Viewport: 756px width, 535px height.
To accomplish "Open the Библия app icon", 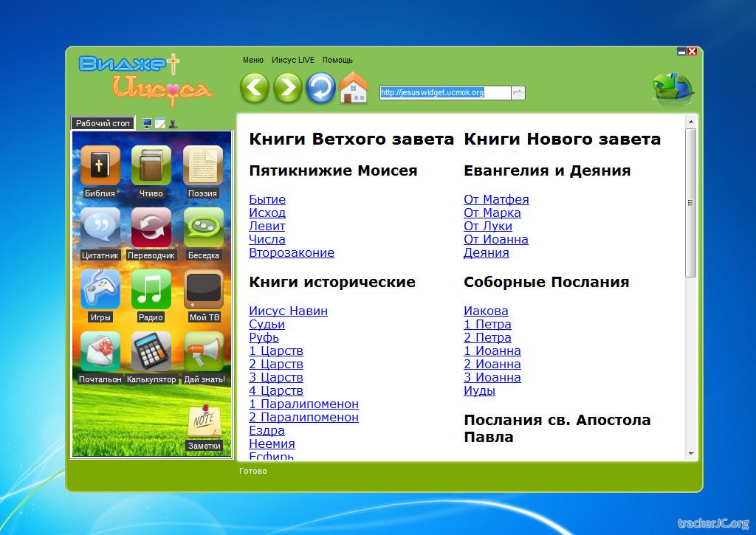I will [x=100, y=165].
